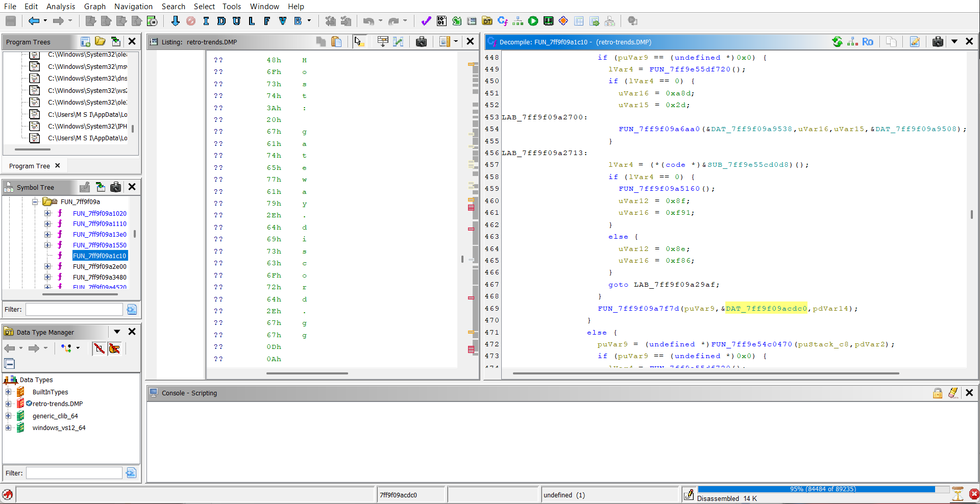The image size is (980, 504).
Task: Go to next Instruction with the I icon
Action: [206, 21]
